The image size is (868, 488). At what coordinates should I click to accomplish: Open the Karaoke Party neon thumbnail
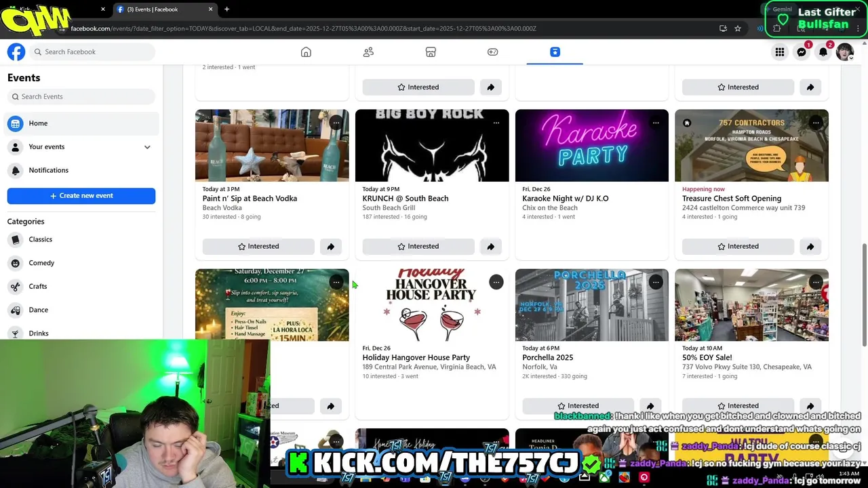tap(592, 146)
